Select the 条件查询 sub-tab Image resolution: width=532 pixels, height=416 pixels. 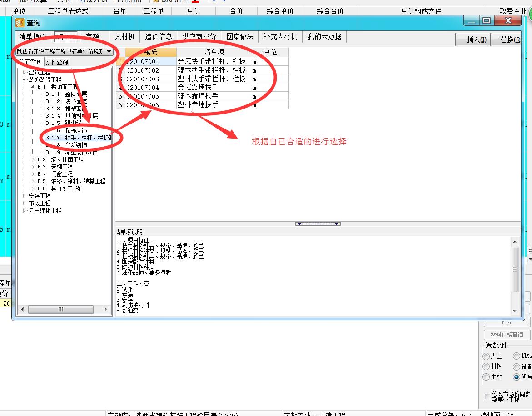pyautogui.click(x=57, y=62)
